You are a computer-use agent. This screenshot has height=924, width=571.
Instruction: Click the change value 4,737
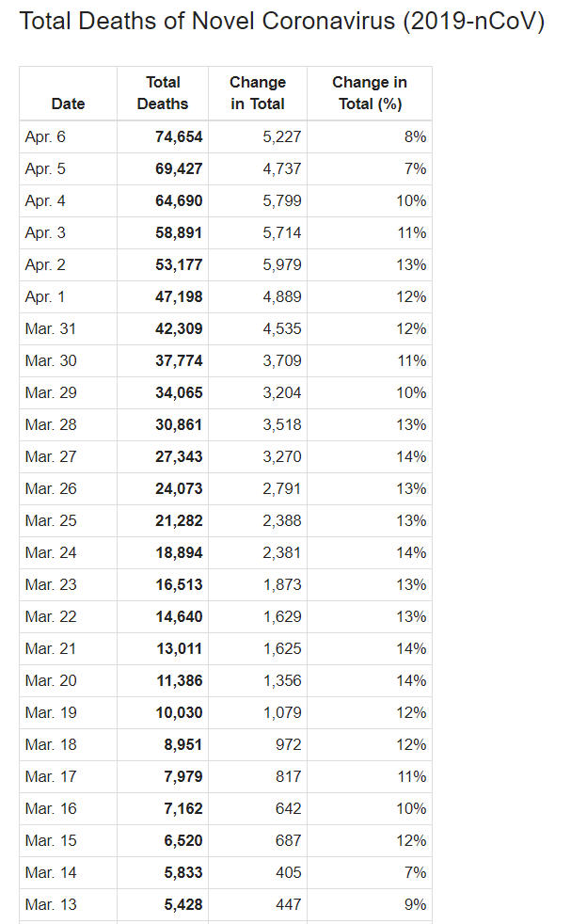click(282, 168)
